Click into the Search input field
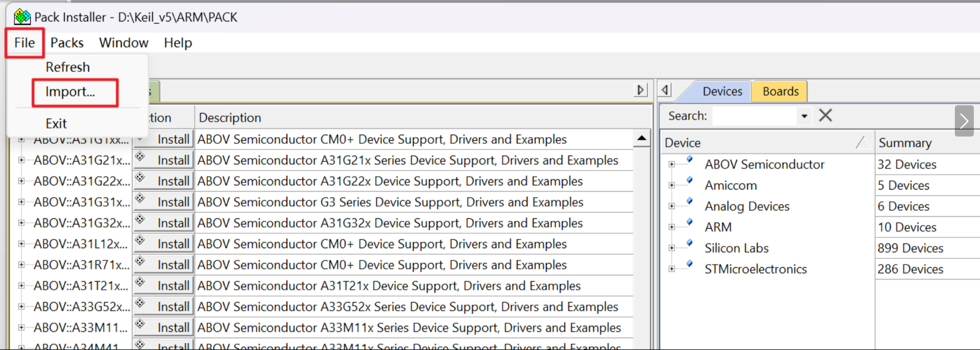Screen dimensions: 980x350 coord(755,116)
